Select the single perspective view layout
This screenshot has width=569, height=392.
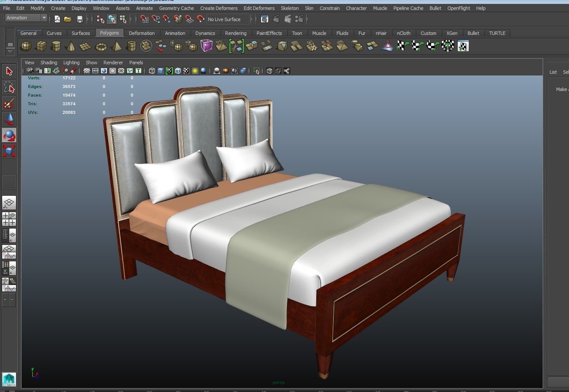tap(9, 203)
